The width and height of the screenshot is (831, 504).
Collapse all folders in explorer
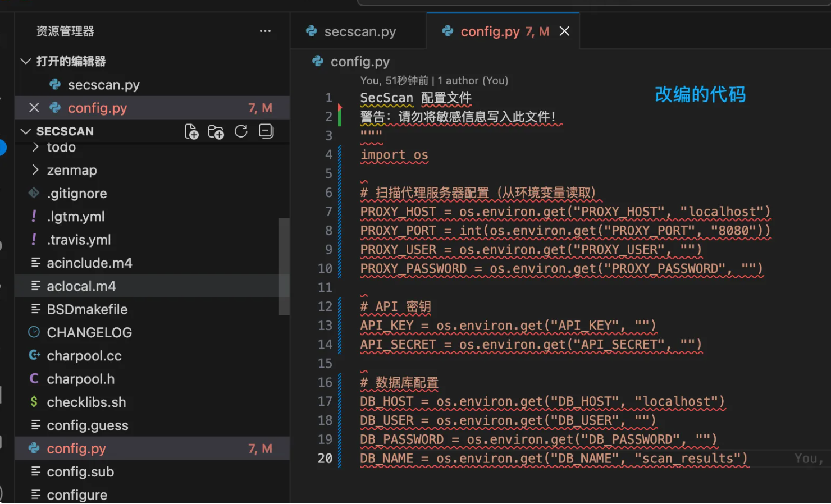pyautogui.click(x=266, y=131)
